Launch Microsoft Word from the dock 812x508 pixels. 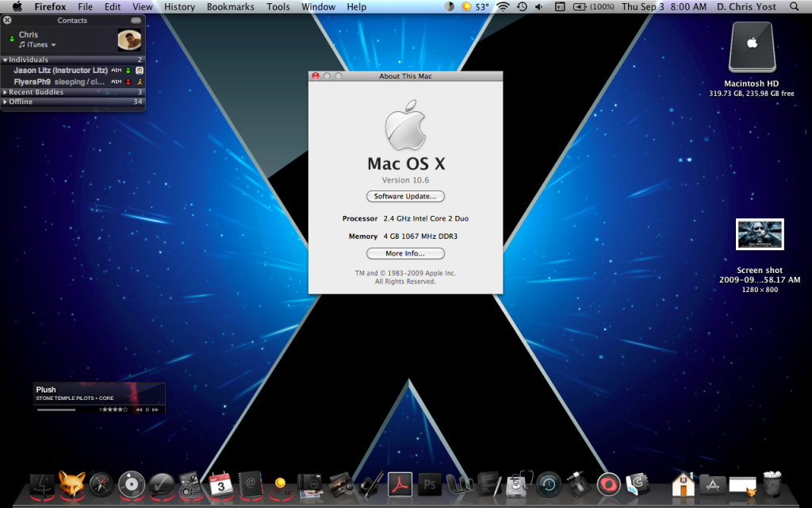pyautogui.click(x=459, y=486)
